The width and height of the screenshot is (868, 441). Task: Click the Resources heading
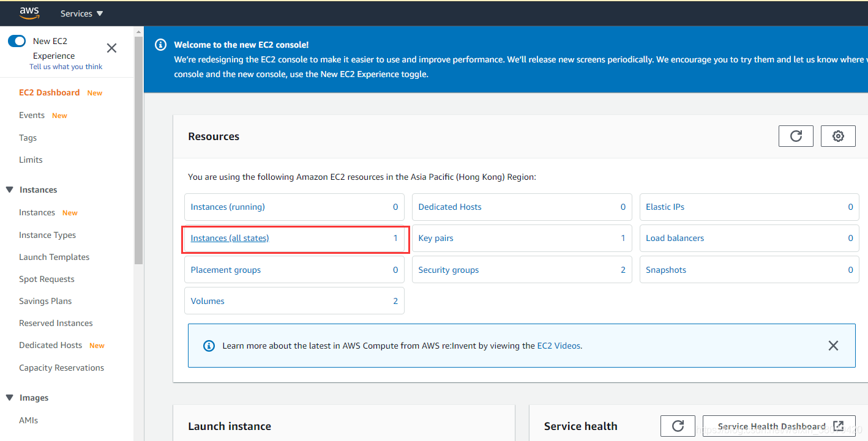214,136
